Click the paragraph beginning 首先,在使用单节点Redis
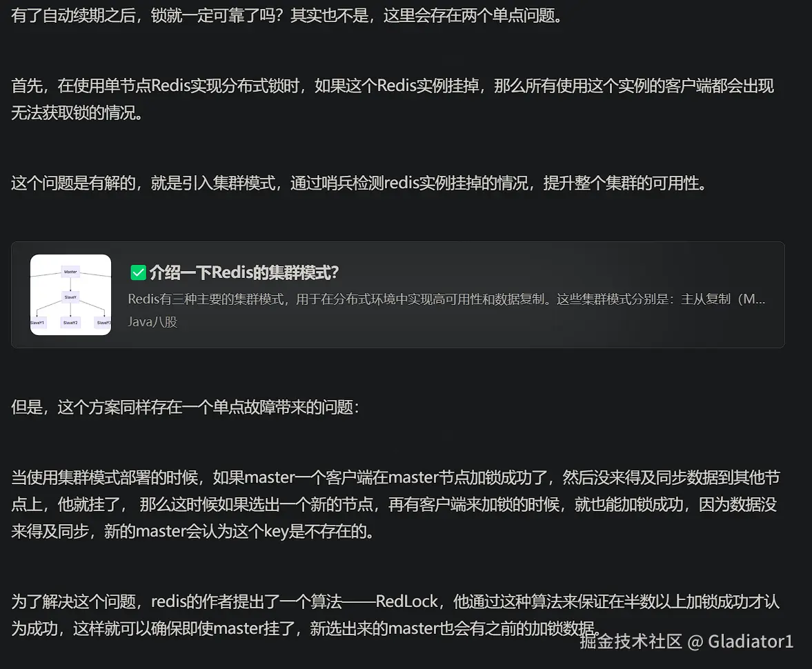This screenshot has width=812, height=669. click(393, 99)
